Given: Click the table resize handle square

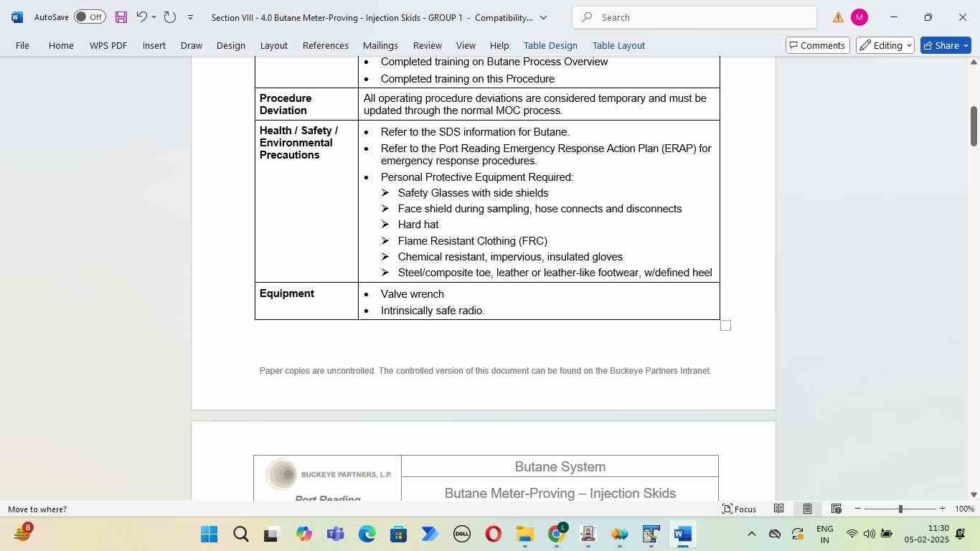Looking at the screenshot, I should click(725, 326).
